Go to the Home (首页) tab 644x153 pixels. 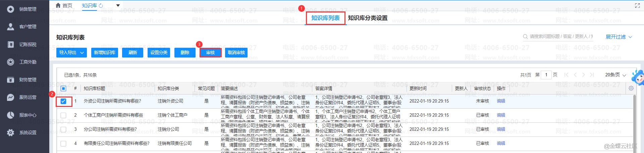64,5
